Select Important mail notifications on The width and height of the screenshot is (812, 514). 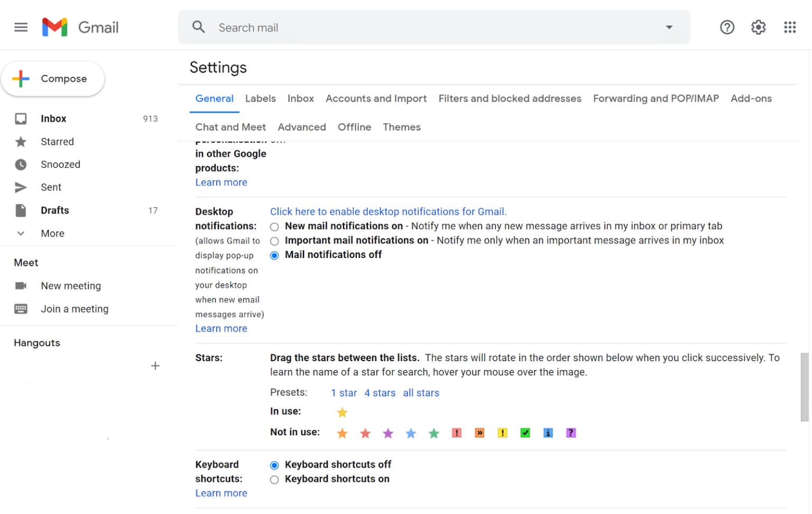coord(274,241)
